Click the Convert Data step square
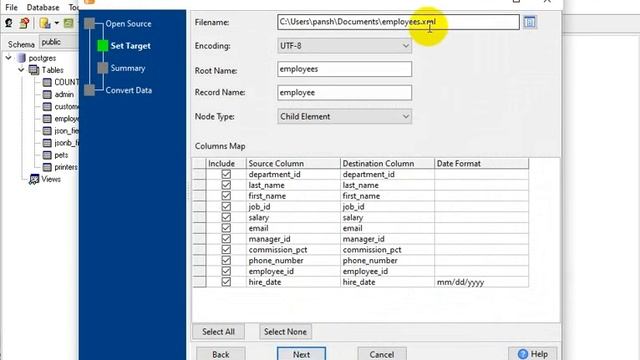Viewport: 640px width, 360px height. coord(89,90)
